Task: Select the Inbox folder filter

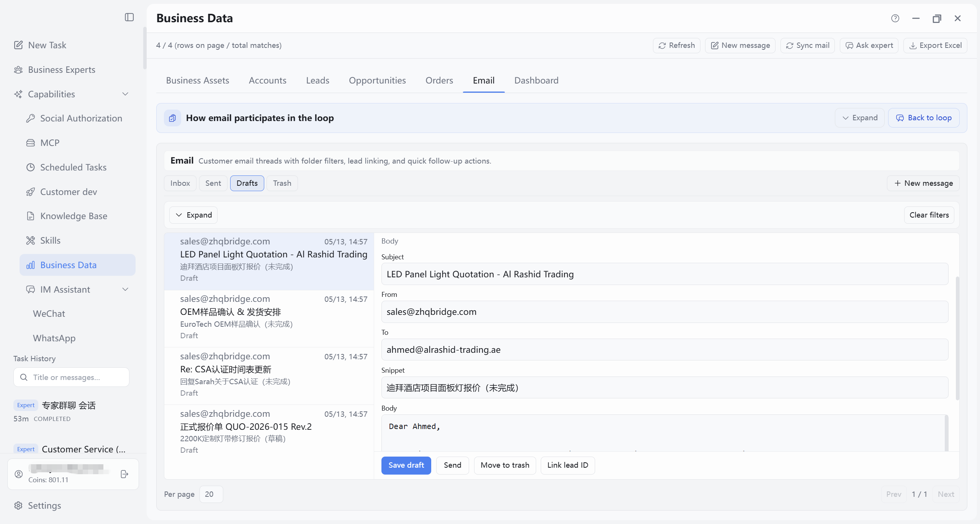Action: (x=180, y=183)
